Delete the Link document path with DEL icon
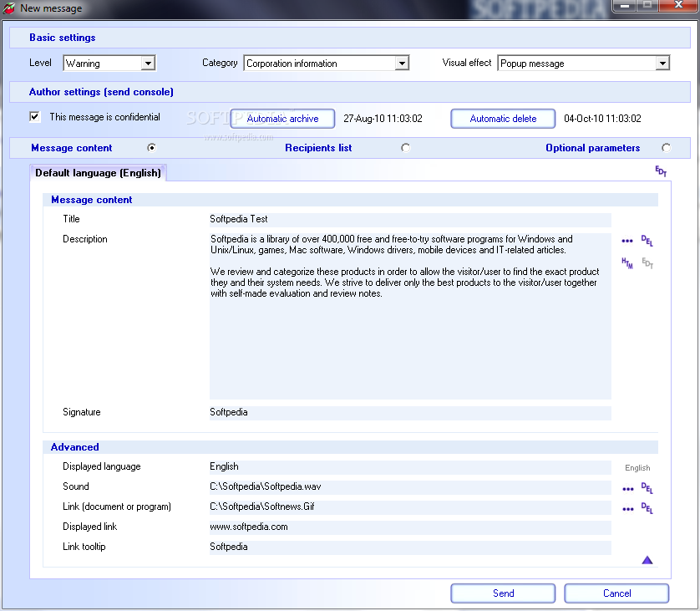This screenshot has width=700, height=611. coord(647,508)
